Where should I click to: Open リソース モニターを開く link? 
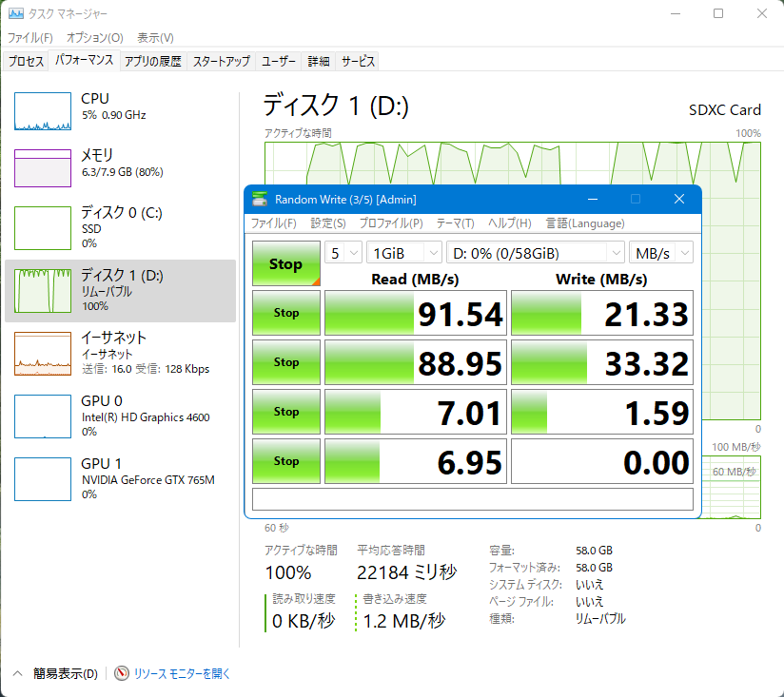[182, 673]
